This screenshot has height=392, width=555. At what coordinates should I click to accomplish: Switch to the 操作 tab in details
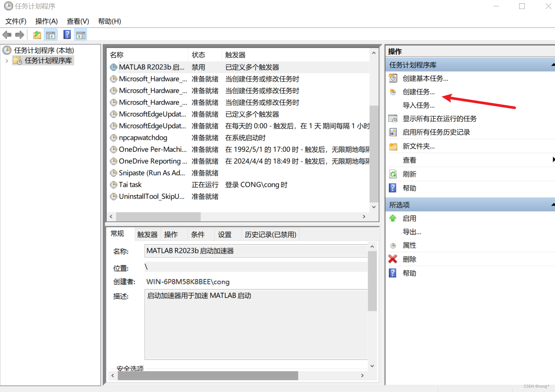[171, 235]
